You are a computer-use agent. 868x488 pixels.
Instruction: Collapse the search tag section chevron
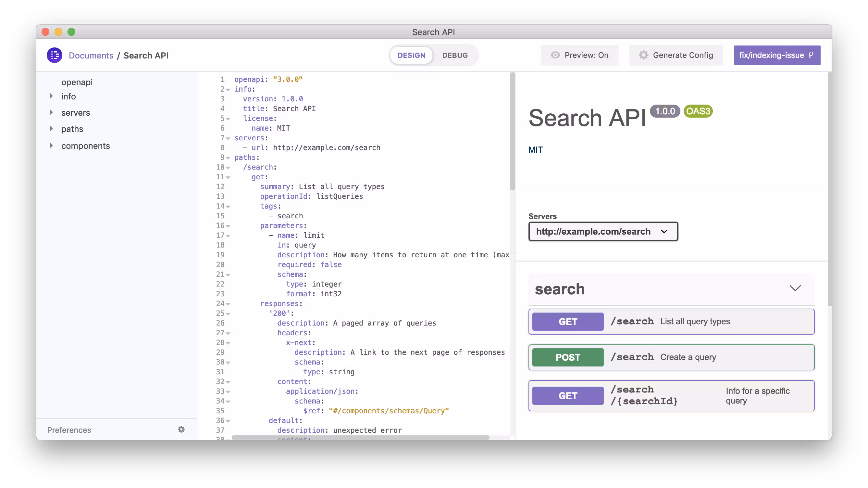point(795,288)
